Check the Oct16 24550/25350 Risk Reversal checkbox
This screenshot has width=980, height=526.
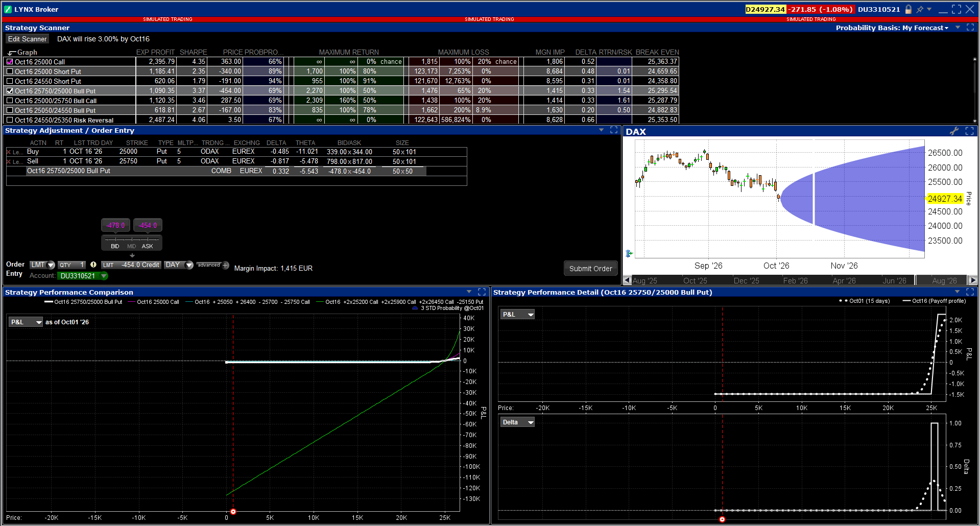[x=10, y=120]
